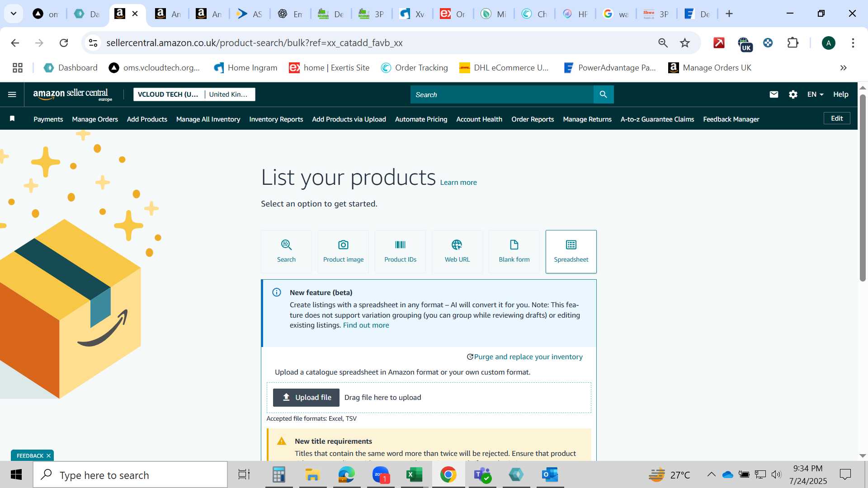The height and width of the screenshot is (488, 868).
Task: Select the Blank form option card
Action: click(x=514, y=252)
